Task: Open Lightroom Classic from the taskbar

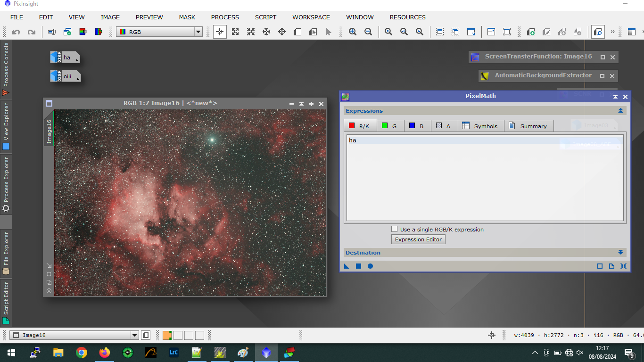Action: [174, 353]
